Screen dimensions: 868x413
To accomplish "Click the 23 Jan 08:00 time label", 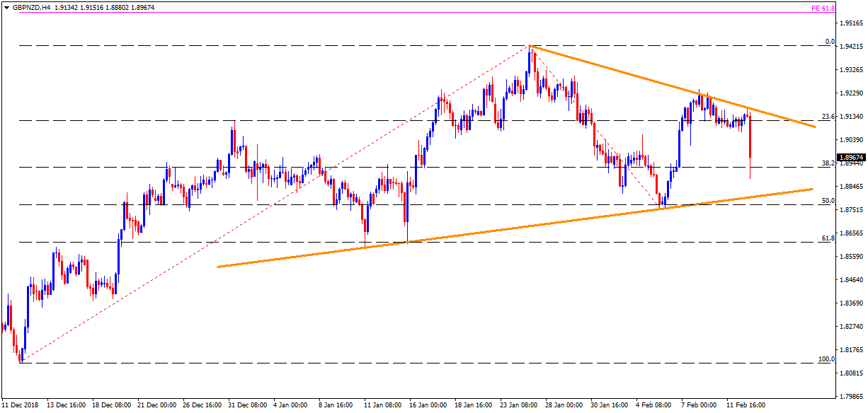I will (518, 406).
